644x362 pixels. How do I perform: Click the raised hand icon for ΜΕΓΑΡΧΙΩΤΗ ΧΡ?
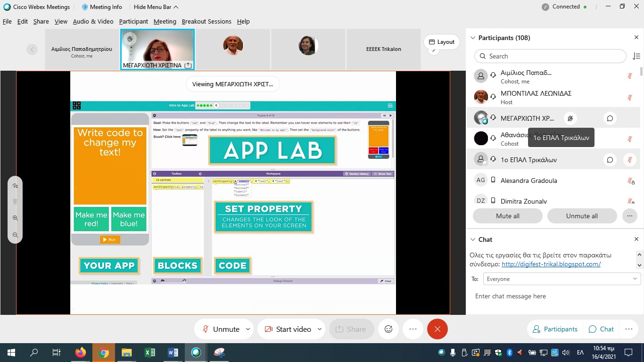click(570, 118)
